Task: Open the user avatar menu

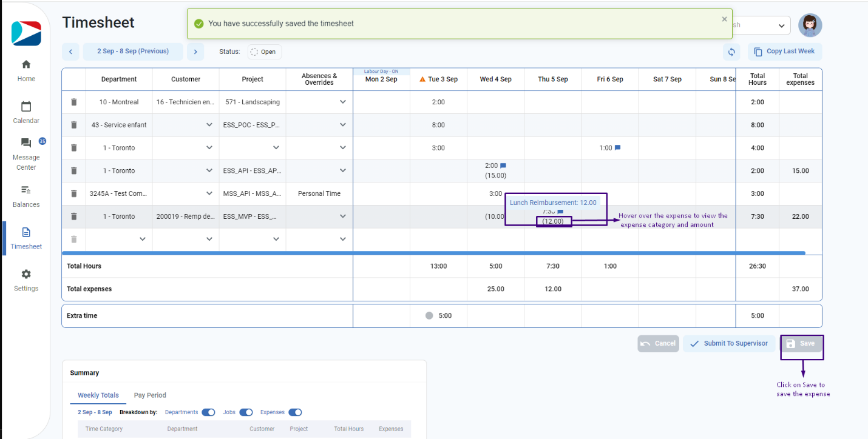Action: pos(810,25)
